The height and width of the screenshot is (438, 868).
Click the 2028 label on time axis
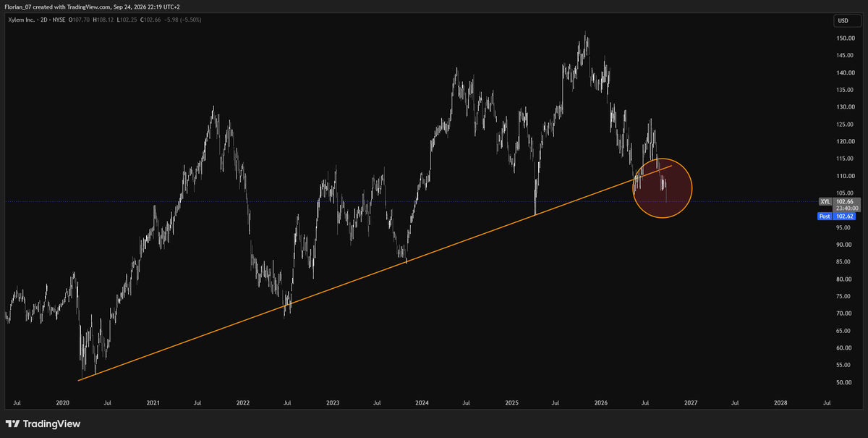780,402
